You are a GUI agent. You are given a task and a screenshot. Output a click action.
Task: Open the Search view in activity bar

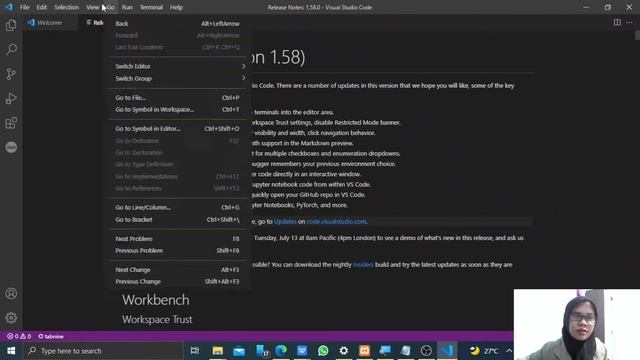point(11,49)
